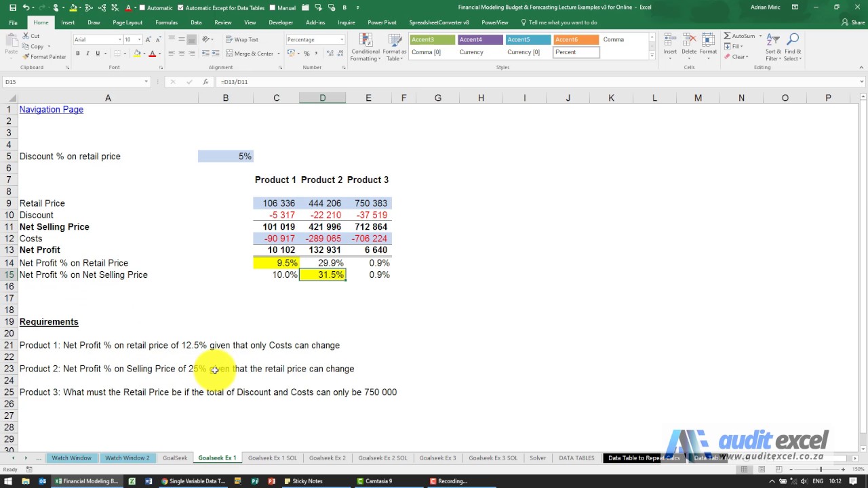Click Sort & Filter icon
Image resolution: width=868 pixels, height=488 pixels.
point(773,47)
